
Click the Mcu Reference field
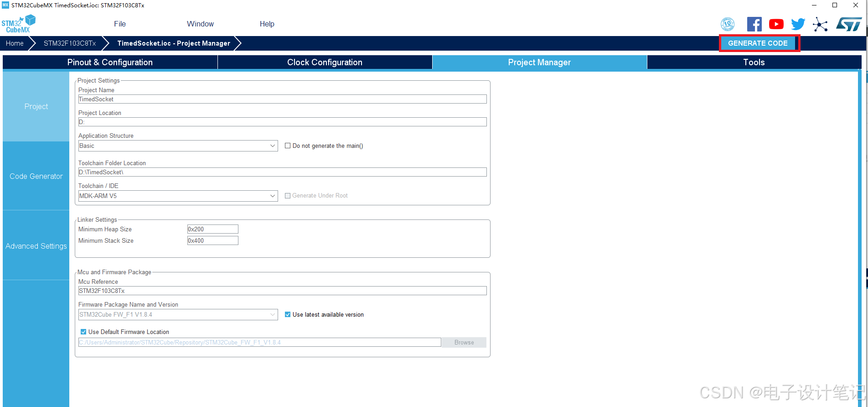point(283,291)
